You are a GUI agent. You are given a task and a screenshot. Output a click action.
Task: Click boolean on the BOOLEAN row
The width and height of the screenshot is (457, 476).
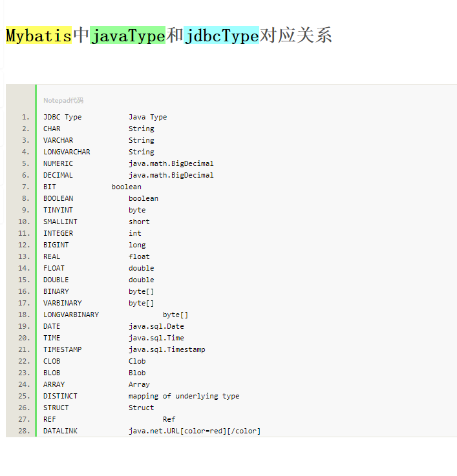point(143,198)
